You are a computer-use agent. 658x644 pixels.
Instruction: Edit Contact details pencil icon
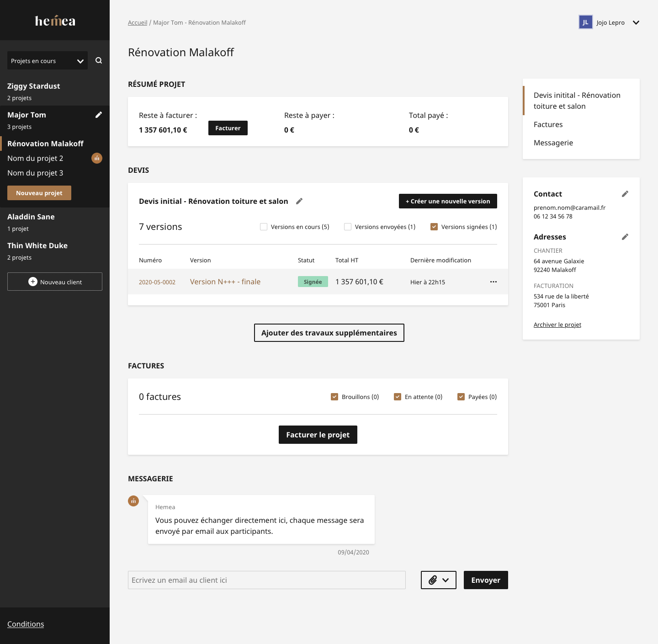pos(625,194)
